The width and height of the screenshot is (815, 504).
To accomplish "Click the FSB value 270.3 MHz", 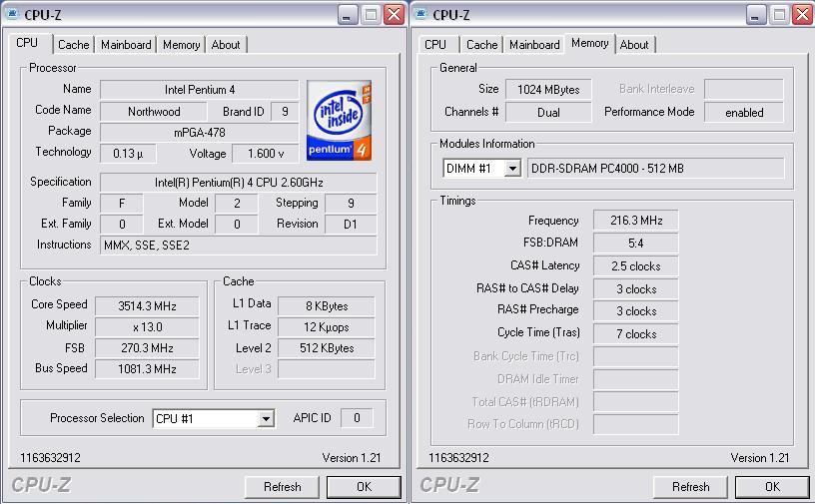I will [x=147, y=347].
